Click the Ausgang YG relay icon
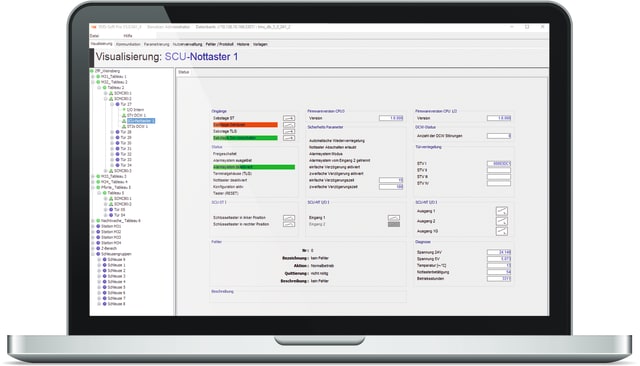 (x=502, y=231)
